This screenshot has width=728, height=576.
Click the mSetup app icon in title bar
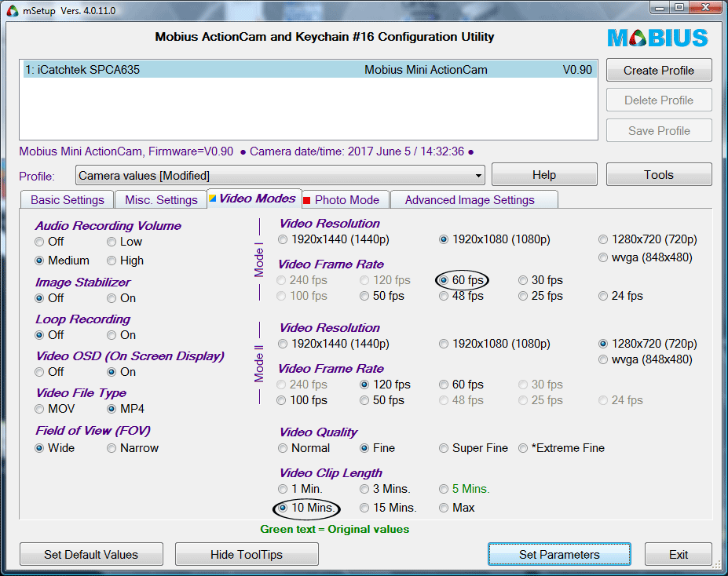click(12, 10)
